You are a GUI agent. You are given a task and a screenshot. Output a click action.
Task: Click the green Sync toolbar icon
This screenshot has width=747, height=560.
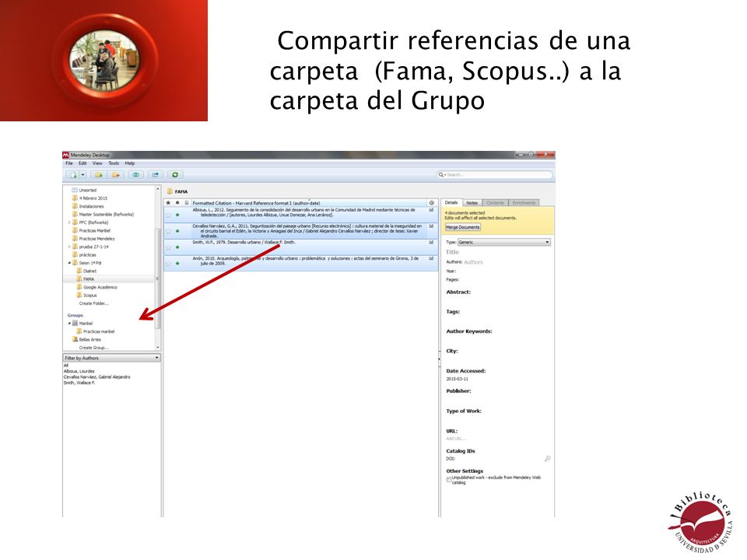point(175,175)
